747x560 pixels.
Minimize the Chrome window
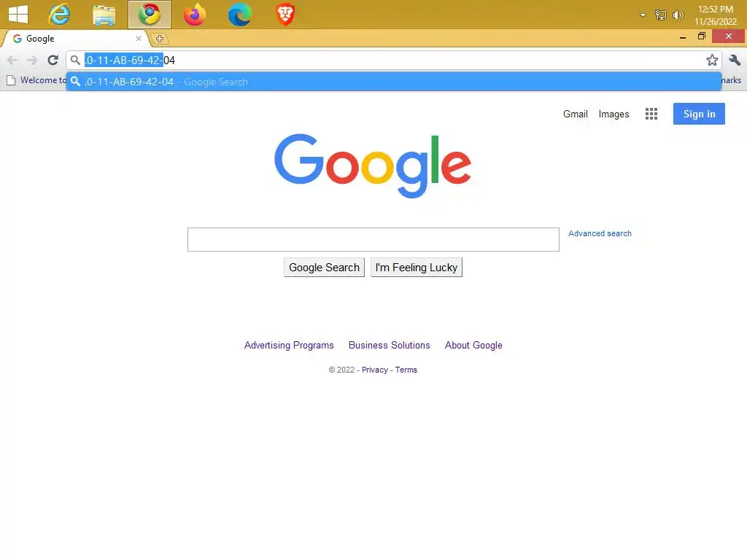coord(683,36)
